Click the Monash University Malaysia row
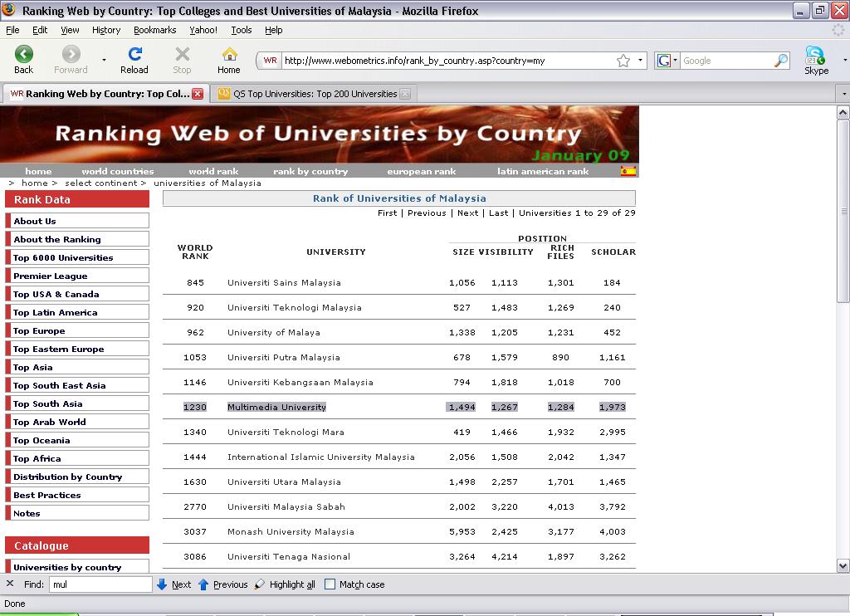The image size is (850, 616). point(399,532)
